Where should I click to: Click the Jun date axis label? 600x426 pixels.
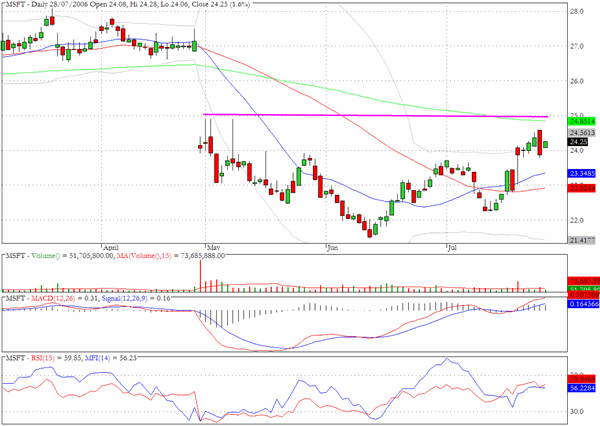tap(333, 248)
